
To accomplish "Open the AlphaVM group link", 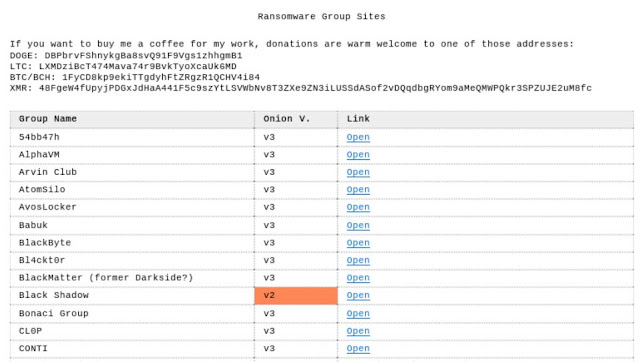I will pyautogui.click(x=358, y=155).
